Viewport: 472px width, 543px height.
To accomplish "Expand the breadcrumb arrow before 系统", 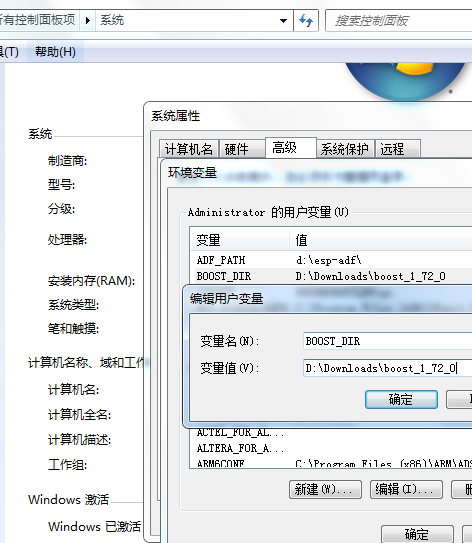I will pos(88,21).
